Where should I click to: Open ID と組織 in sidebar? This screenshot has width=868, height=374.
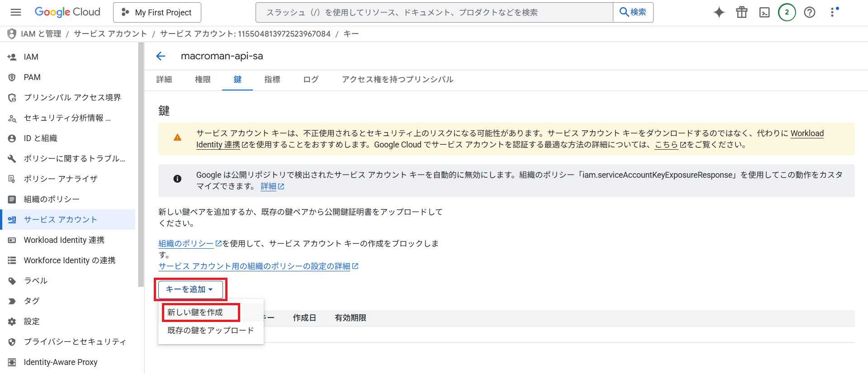(68, 138)
